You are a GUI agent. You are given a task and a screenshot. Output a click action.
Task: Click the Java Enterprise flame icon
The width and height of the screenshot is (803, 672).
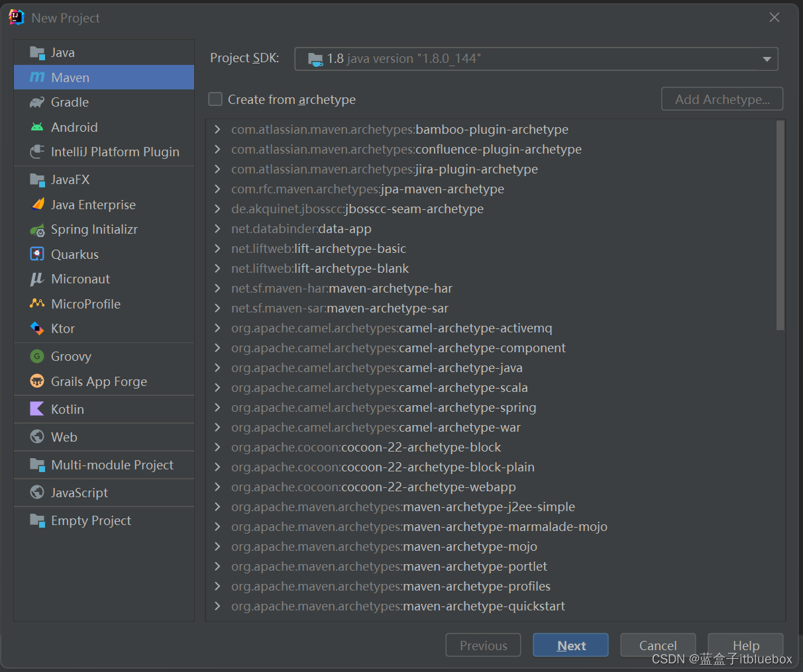(37, 205)
